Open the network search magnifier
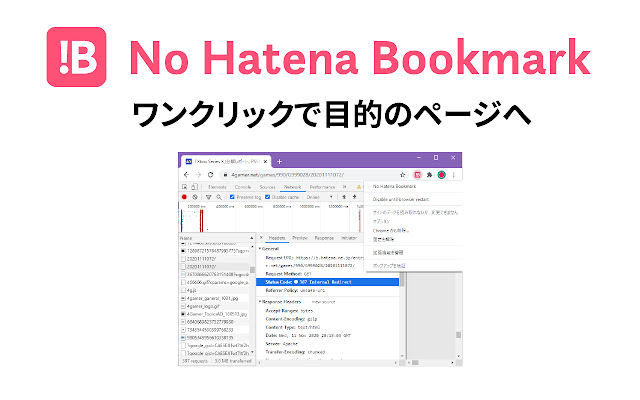 point(219,197)
